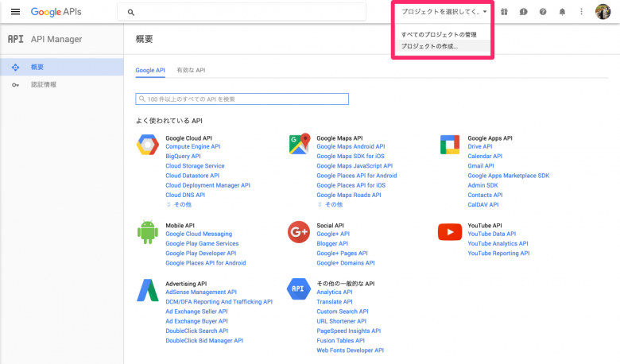Select プロジェクトの作成 menu item
620x364 pixels.
point(443,46)
